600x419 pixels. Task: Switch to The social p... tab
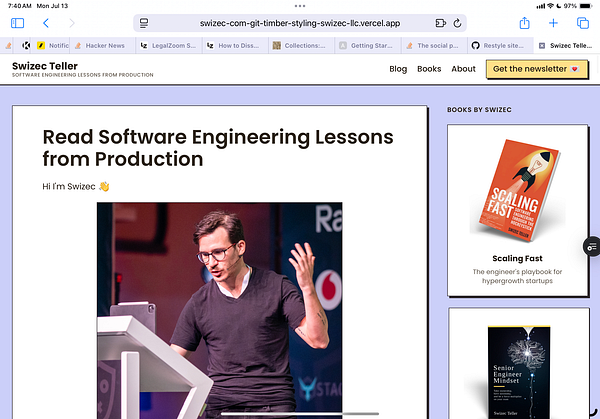[434, 46]
